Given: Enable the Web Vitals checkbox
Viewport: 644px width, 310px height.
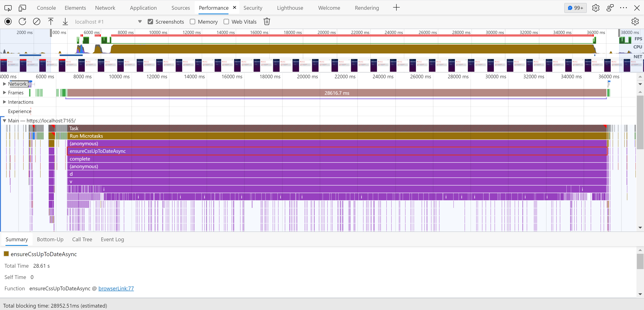Looking at the screenshot, I should click(x=226, y=21).
